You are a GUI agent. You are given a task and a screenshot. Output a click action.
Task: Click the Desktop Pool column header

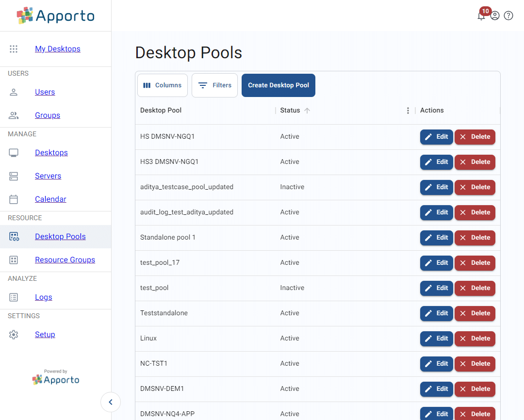pyautogui.click(x=161, y=111)
